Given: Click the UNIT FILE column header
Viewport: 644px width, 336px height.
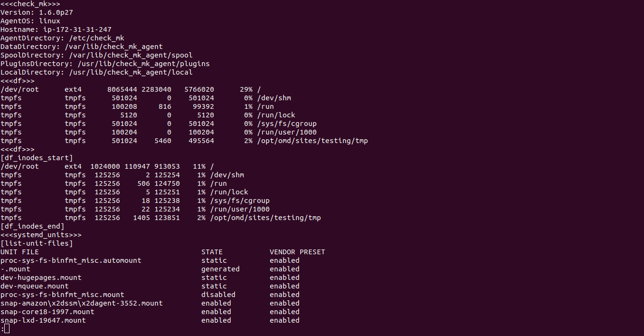Looking at the screenshot, I should pyautogui.click(x=19, y=252).
